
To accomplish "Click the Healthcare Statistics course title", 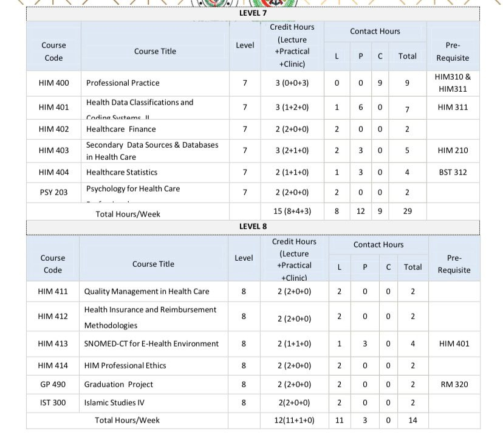I will [122, 173].
